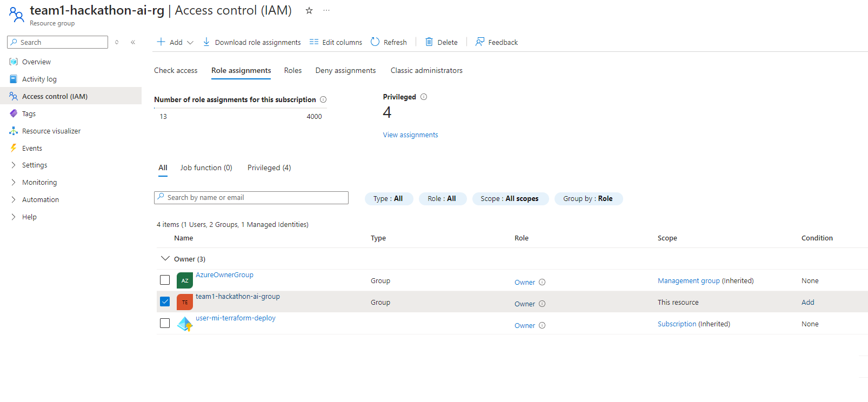Click the managed identity icon for user-mi-terraform-deploy
Screen dimensions: 868x402
185,324
